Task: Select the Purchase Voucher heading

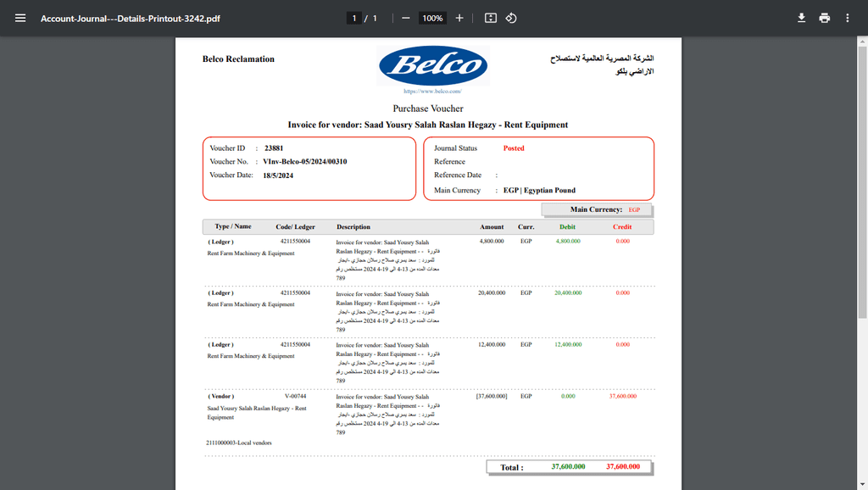Action: point(428,109)
